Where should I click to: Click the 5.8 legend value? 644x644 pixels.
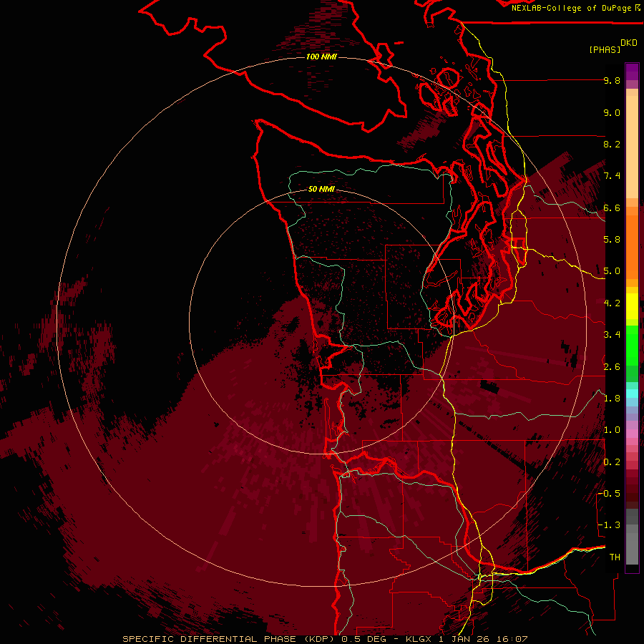(x=612, y=239)
